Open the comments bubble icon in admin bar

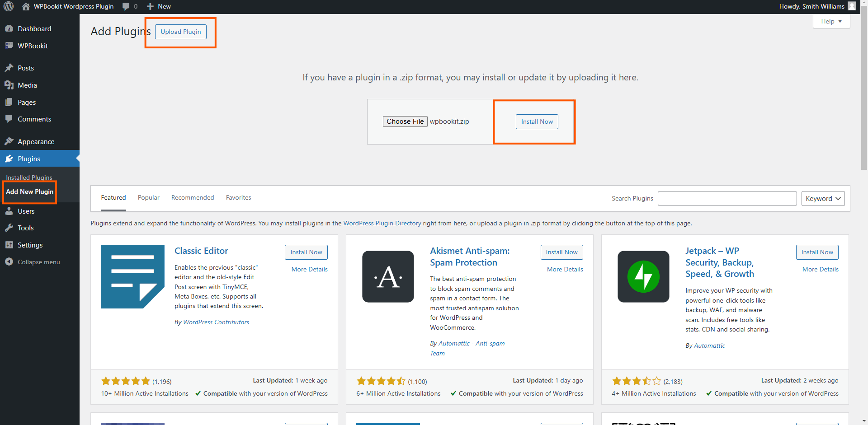pos(126,6)
